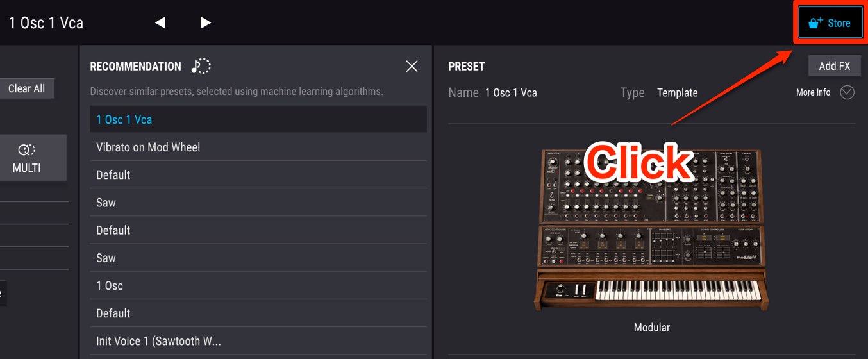The height and width of the screenshot is (359, 868).
Task: Click the Template type value
Action: coord(677,93)
